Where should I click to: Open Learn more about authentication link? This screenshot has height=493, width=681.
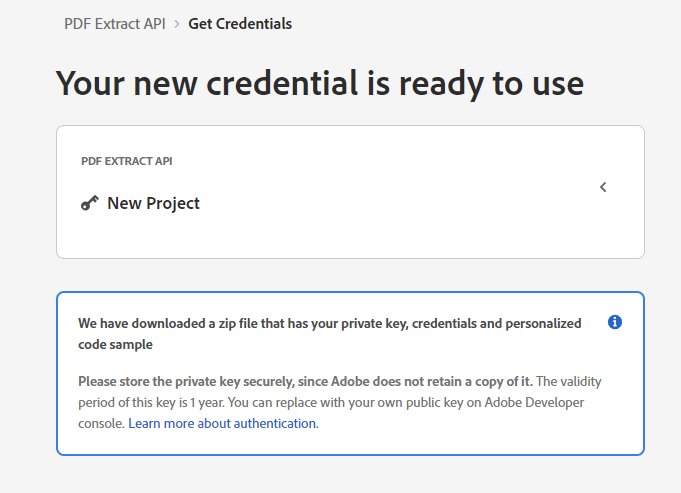(223, 423)
